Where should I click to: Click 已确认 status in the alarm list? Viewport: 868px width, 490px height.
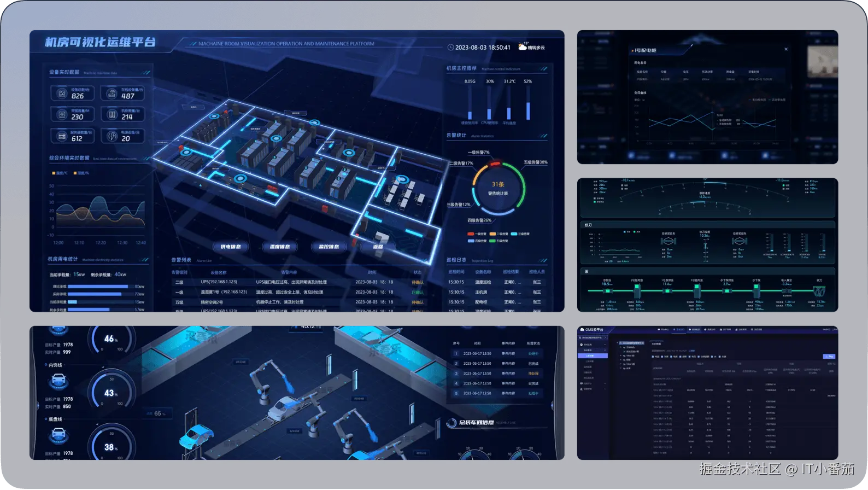click(418, 292)
